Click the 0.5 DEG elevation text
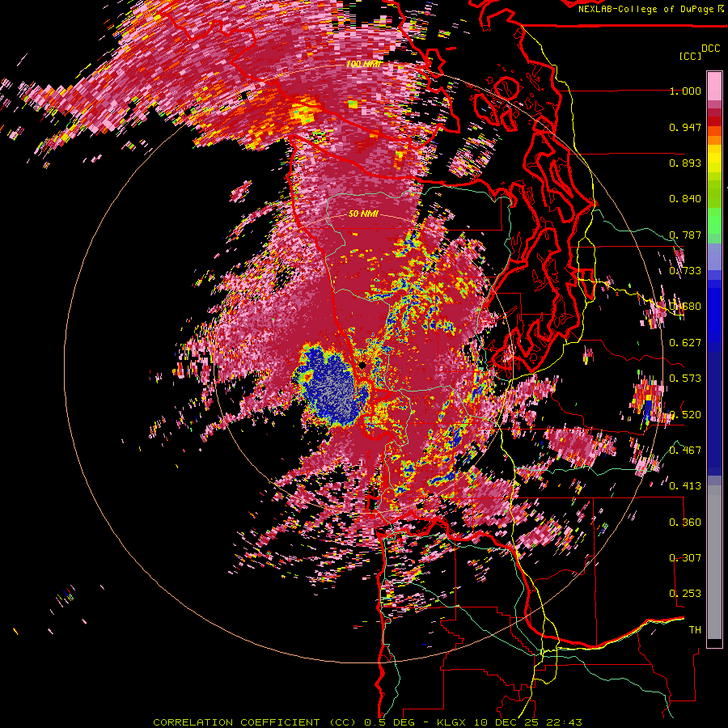 [x=389, y=722]
